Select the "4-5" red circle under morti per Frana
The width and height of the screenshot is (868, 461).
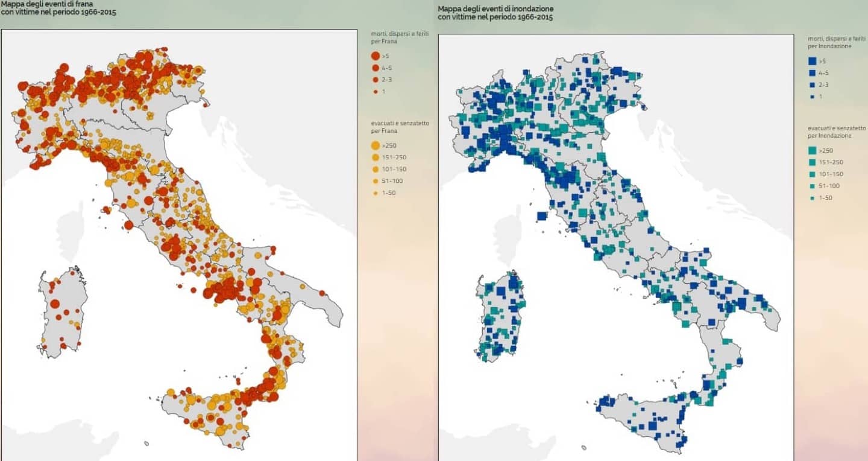375,68
